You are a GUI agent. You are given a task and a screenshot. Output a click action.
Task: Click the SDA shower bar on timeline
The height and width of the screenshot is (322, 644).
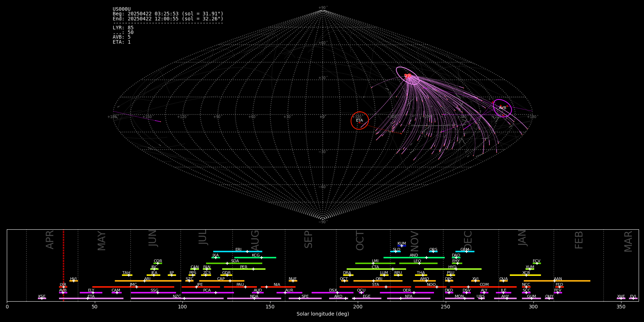tap(234, 263)
